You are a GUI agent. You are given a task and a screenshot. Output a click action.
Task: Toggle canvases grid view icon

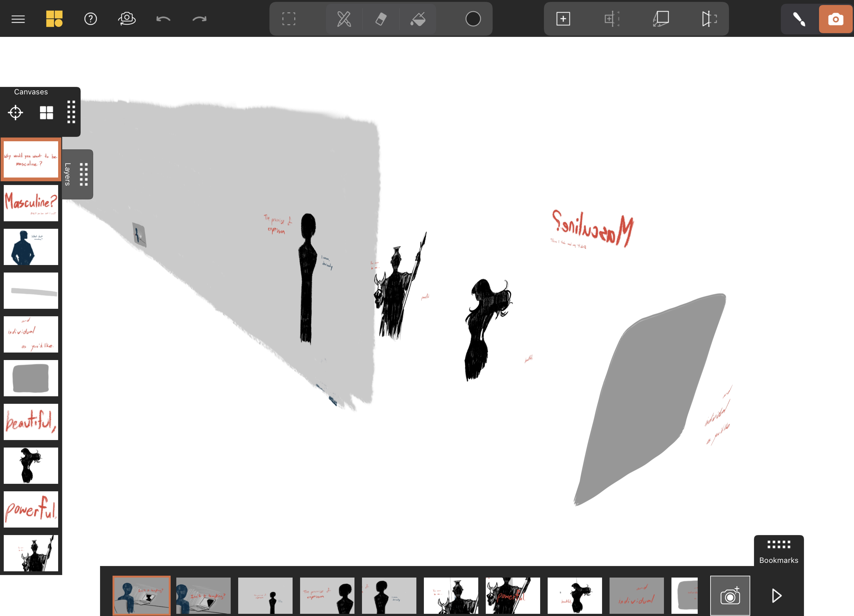(x=47, y=112)
